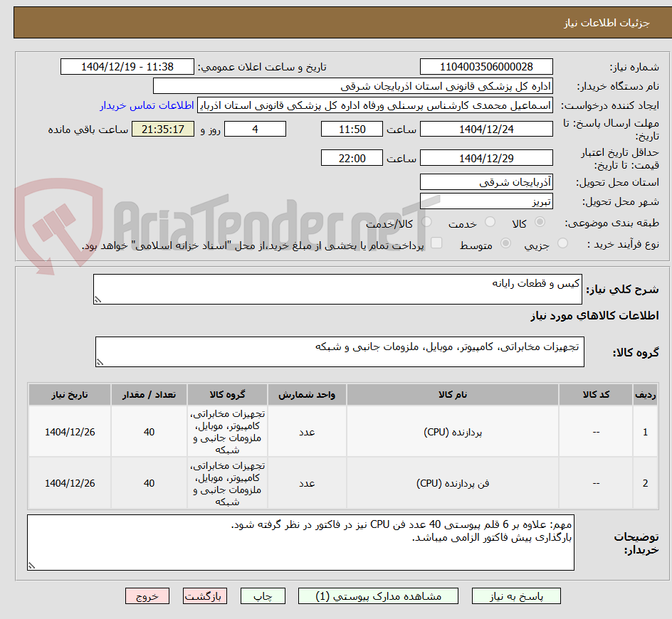Click the ردیف column header
Screen dimensions: 672x619
tap(646, 395)
